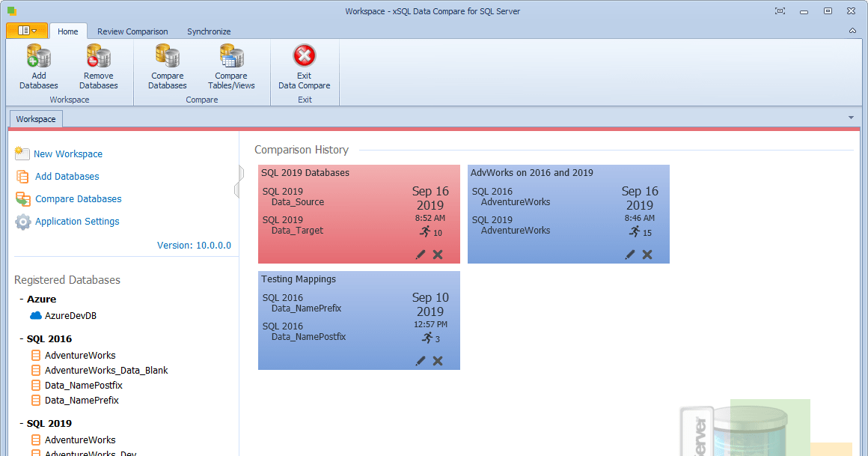868x456 pixels.
Task: Click the Exit Data Compare icon
Action: tap(304, 56)
